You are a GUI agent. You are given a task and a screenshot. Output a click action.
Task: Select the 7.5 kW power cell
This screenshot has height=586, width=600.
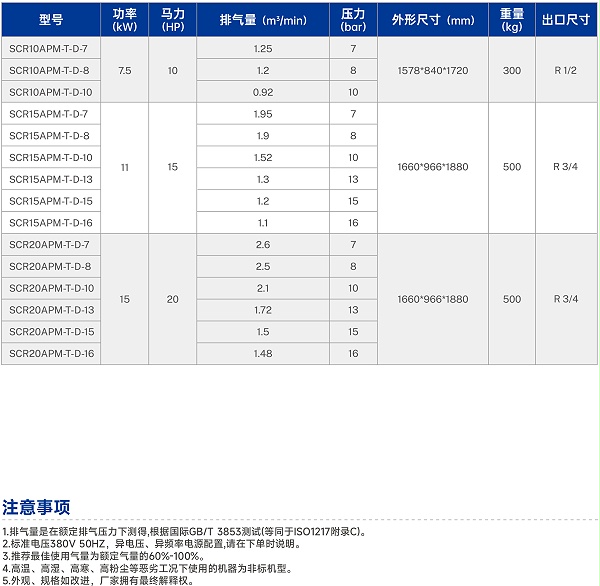[x=124, y=71]
